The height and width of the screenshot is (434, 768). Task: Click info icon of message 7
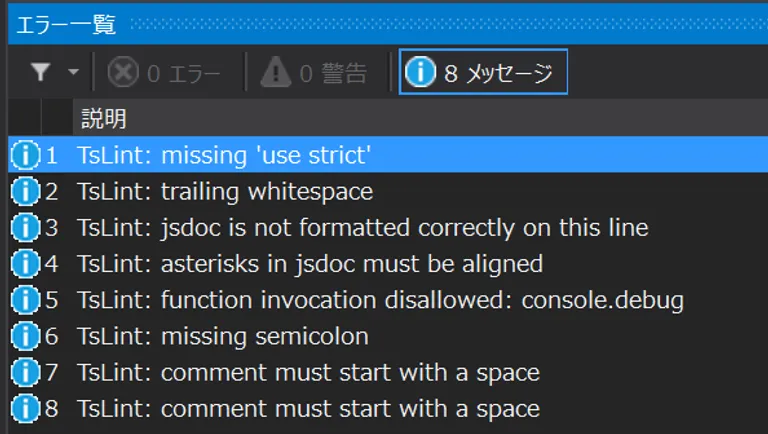tap(24, 373)
